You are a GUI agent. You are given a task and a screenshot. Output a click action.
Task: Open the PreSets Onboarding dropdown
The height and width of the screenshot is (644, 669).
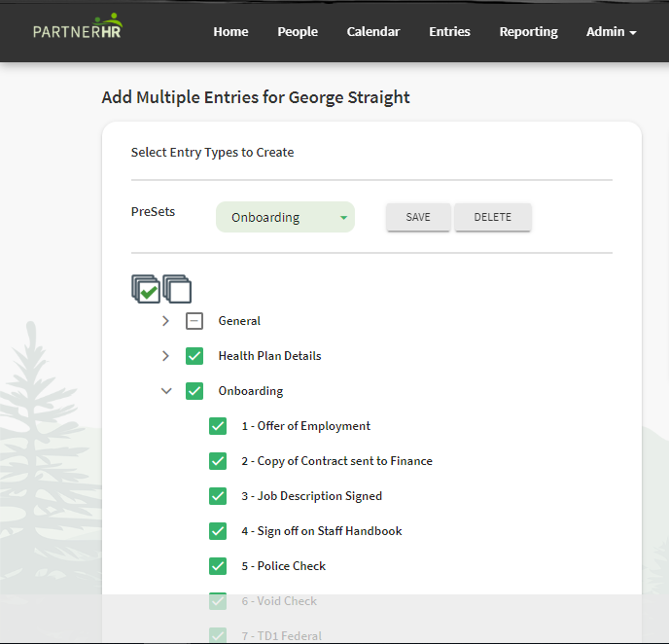285,217
